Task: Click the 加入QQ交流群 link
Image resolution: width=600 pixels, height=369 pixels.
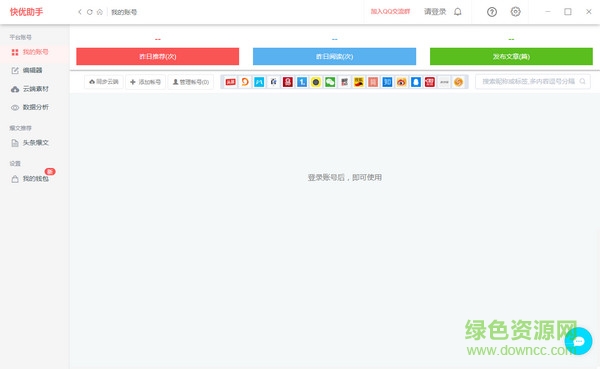Action: [x=390, y=11]
